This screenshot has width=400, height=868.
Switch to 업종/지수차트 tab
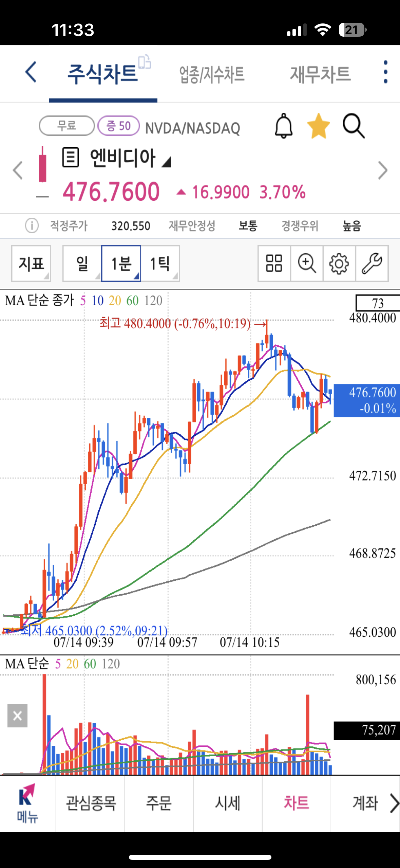click(212, 74)
